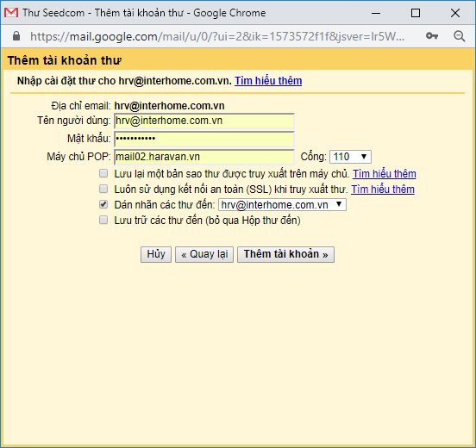Click the Thêm tài khoản button
This screenshot has height=448, width=476.
point(285,254)
